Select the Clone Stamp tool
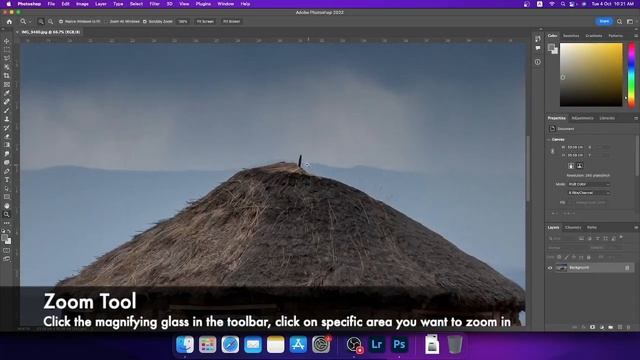Image resolution: width=640 pixels, height=360 pixels. pos(7,119)
